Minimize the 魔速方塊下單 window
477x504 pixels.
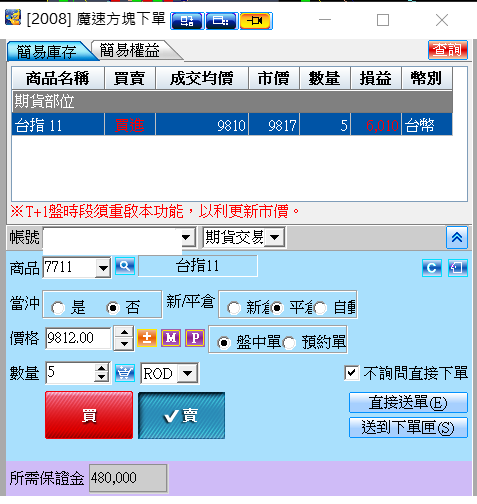(325, 20)
